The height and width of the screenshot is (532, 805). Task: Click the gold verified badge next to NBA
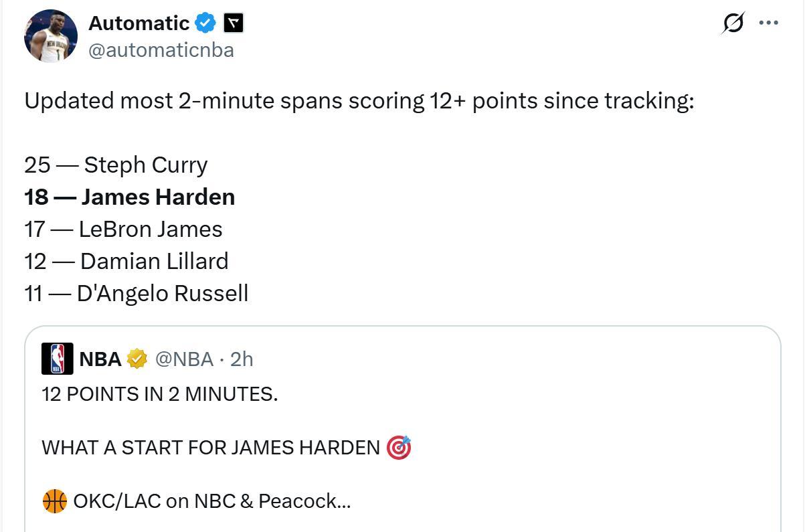137,359
